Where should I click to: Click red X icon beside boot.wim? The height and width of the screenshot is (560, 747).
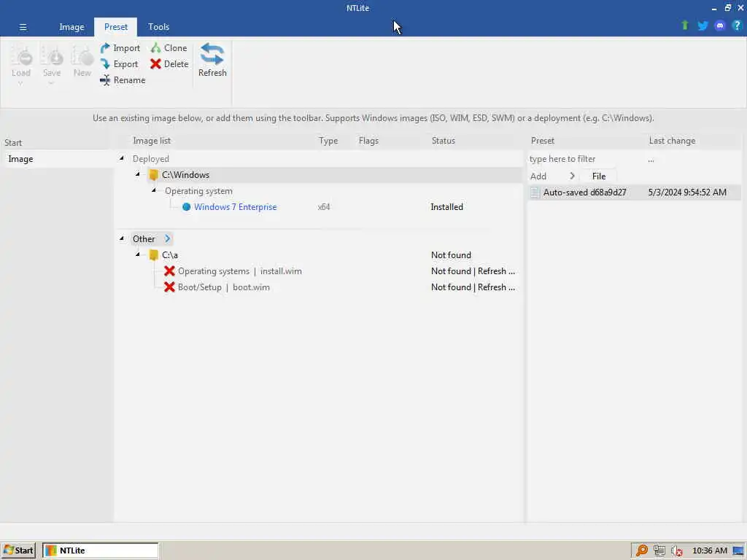point(169,287)
